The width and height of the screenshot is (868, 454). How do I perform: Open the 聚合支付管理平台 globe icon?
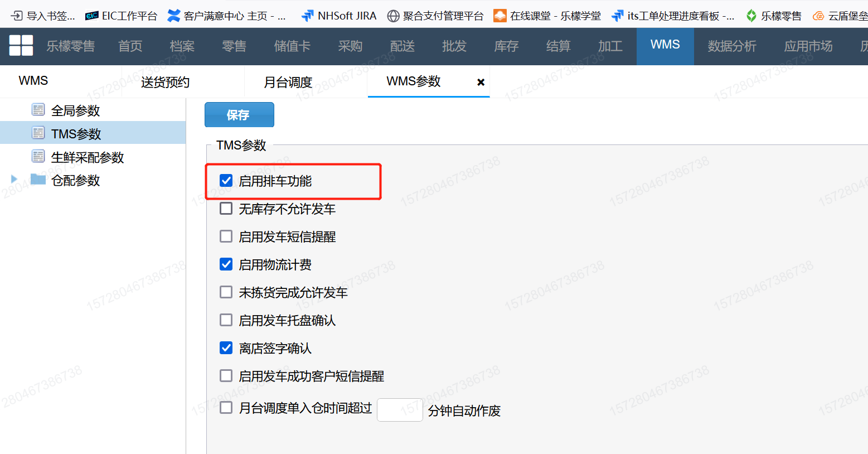click(x=393, y=16)
